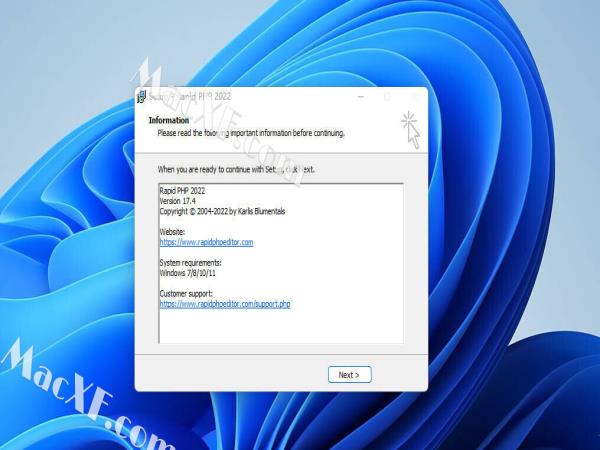The width and height of the screenshot is (600, 450).
Task: Click the 'Windows 7/8/10/11' text
Action: pos(188,273)
